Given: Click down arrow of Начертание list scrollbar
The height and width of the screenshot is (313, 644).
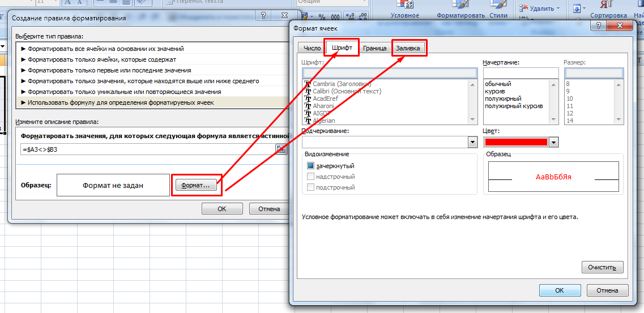Looking at the screenshot, I should click(555, 119).
